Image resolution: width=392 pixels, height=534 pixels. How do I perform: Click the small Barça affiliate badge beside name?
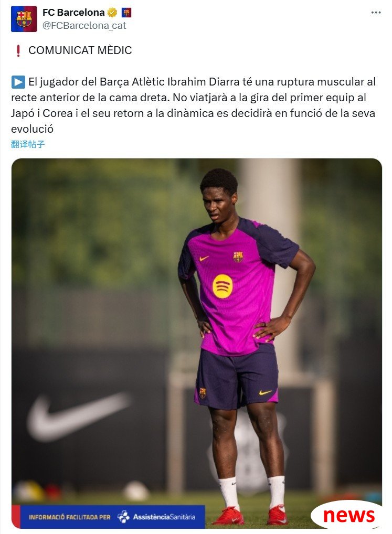tap(126, 13)
